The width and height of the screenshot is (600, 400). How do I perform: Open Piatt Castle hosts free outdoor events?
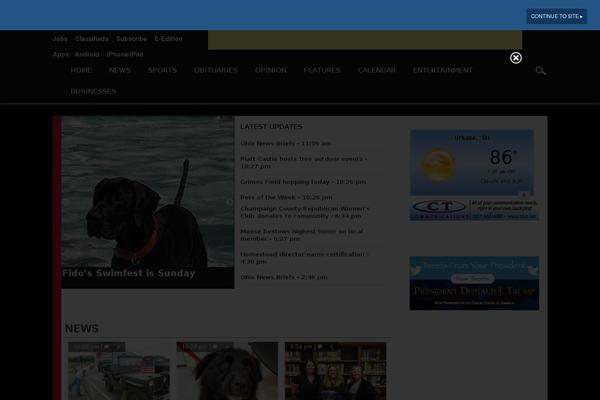click(x=304, y=162)
